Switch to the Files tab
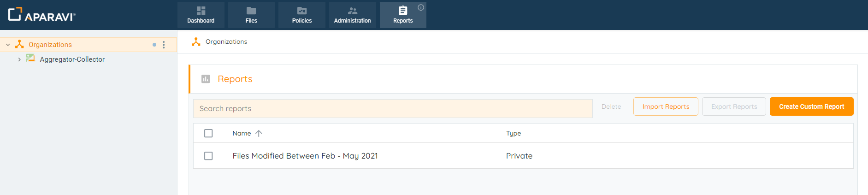868x195 pixels. point(251,15)
